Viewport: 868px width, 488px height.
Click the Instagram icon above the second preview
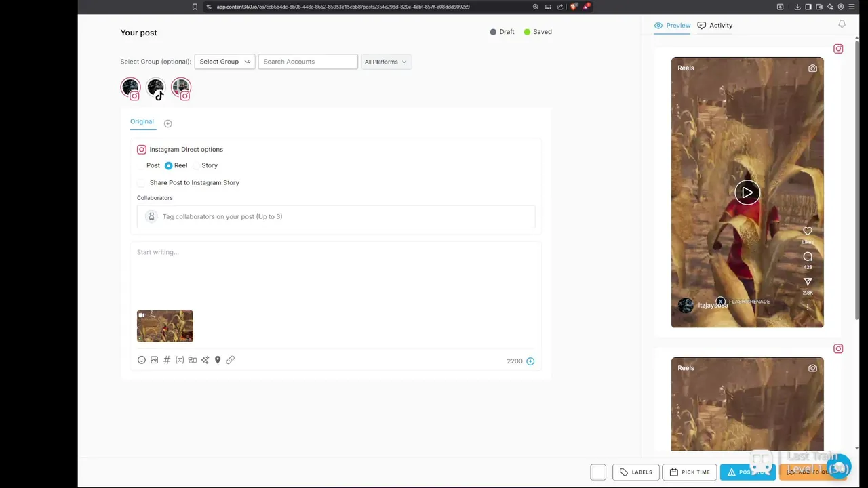tap(838, 348)
